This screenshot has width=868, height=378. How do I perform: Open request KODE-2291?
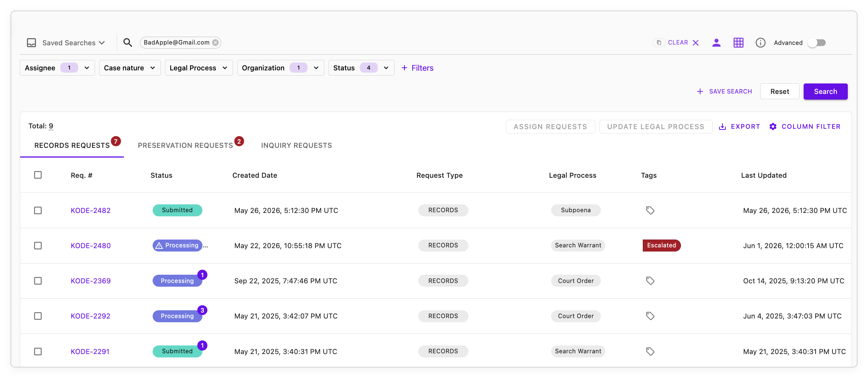coord(90,351)
